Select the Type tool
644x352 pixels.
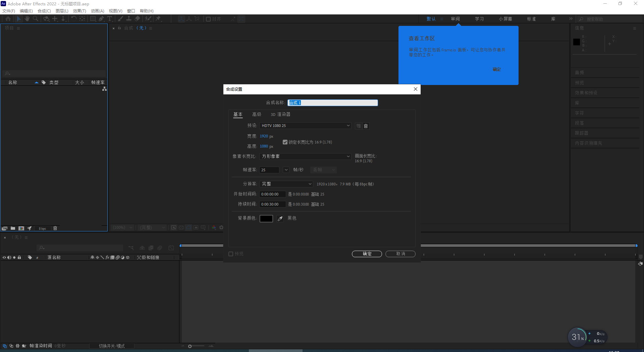pyautogui.click(x=110, y=19)
